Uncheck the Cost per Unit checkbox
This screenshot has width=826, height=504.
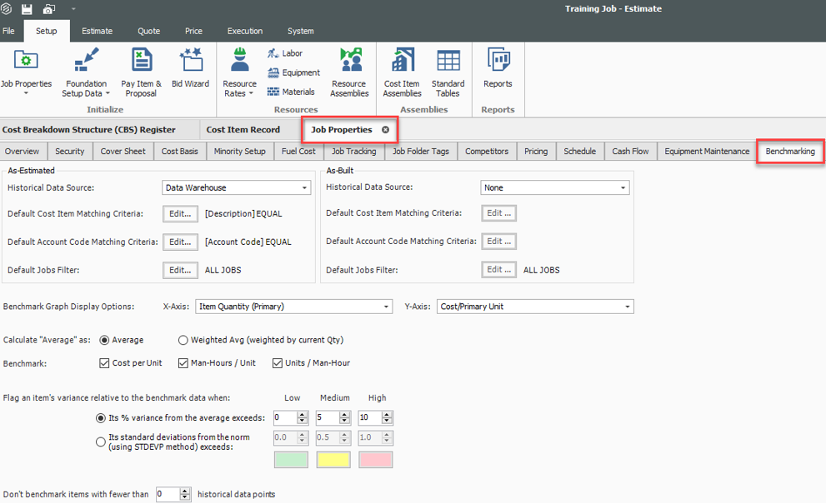point(104,363)
